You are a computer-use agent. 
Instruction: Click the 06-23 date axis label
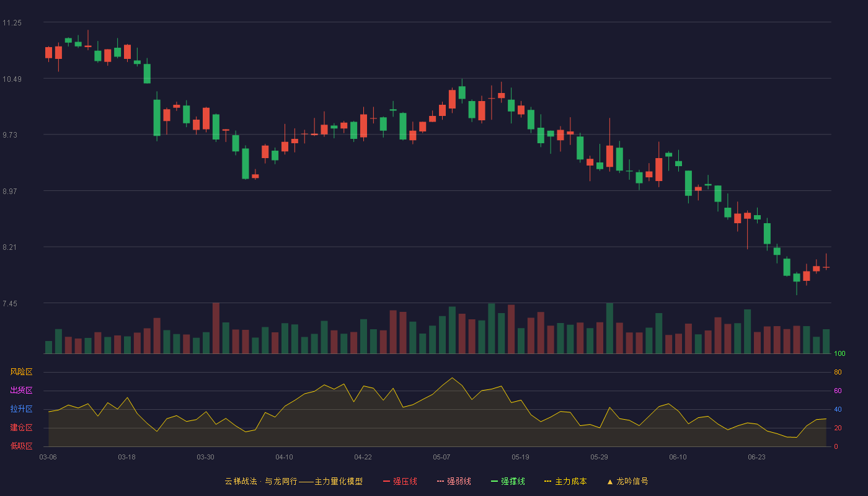[x=757, y=457]
